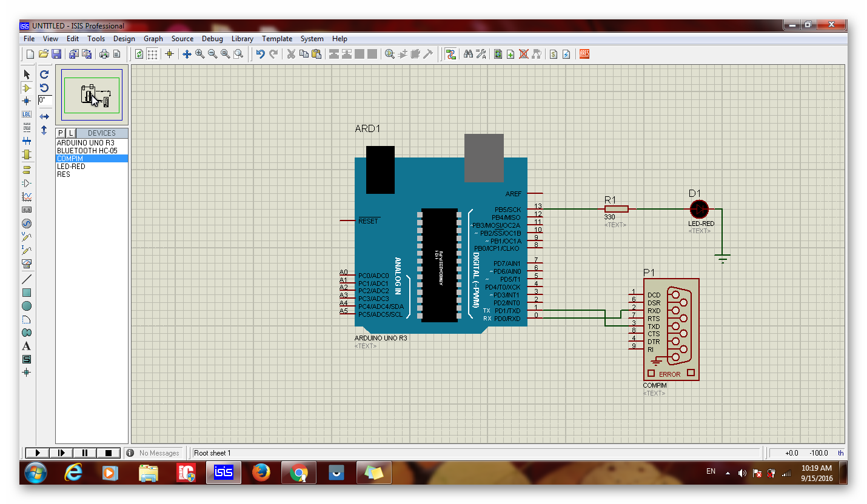
Task: Toggle instant edit mode with the pointer tool
Action: [x=26, y=74]
